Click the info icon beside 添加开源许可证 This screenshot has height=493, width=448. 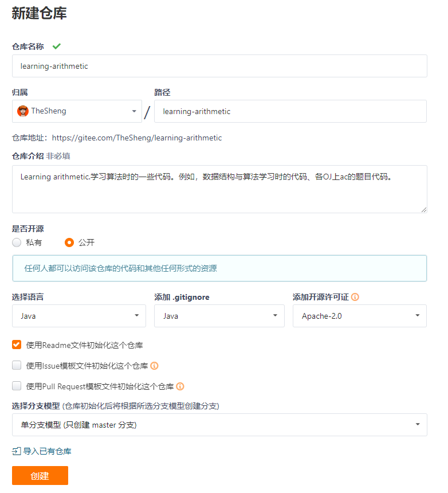click(355, 297)
